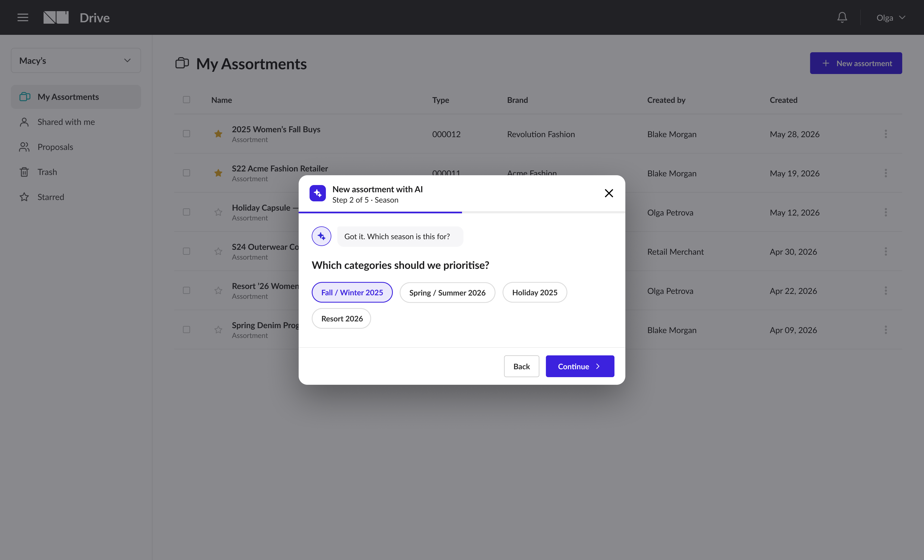Image resolution: width=924 pixels, height=560 pixels.
Task: Check the Resort '26 Women row checkbox
Action: click(x=186, y=291)
